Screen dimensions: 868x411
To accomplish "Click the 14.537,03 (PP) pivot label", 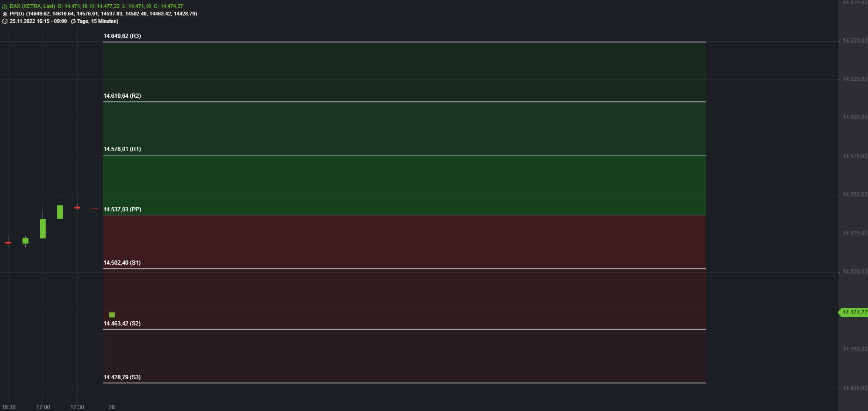I will click(x=122, y=209).
